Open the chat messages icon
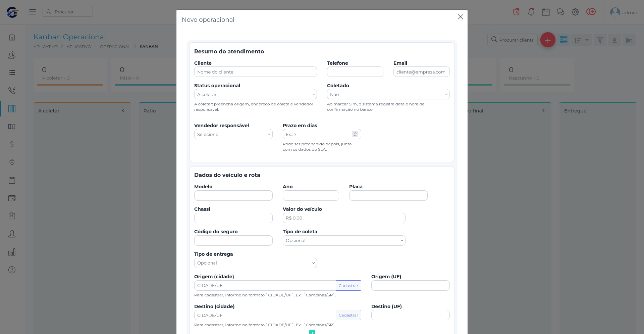The height and width of the screenshot is (334, 644). click(x=560, y=12)
